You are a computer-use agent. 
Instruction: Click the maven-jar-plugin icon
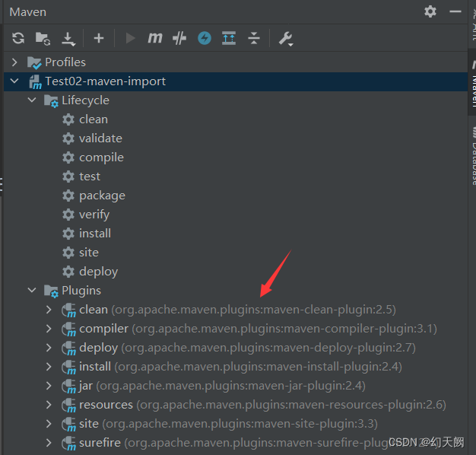pyautogui.click(x=68, y=387)
